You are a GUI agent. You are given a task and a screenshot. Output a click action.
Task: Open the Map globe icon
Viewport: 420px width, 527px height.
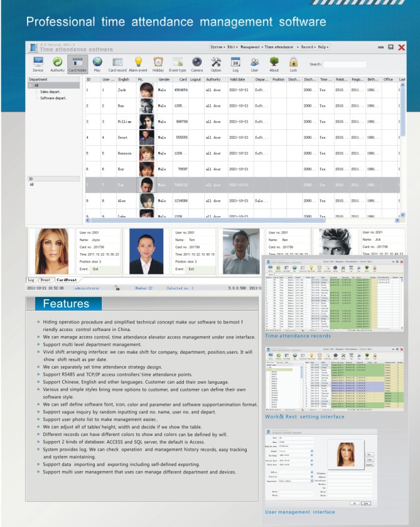tap(97, 64)
